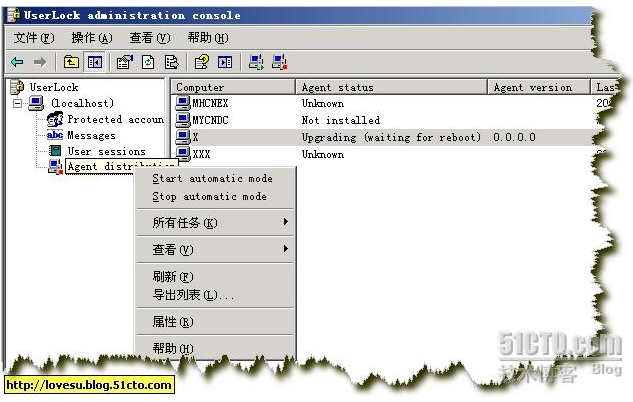
Task: Click the Forward arrow toolbar icon
Action: 40,63
